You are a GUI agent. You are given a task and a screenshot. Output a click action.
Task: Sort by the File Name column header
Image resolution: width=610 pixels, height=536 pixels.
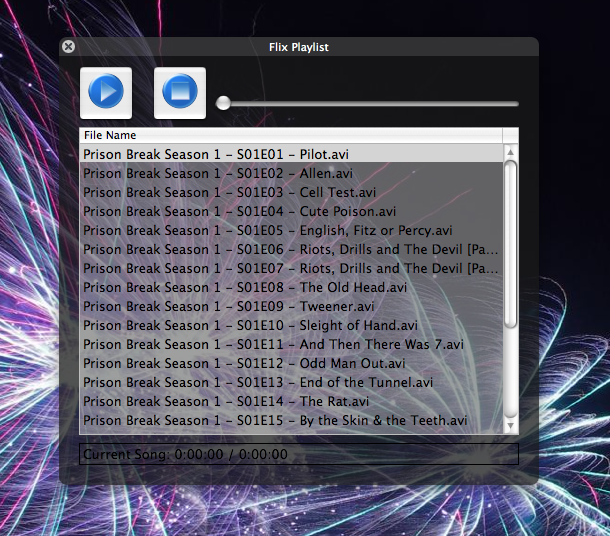point(291,135)
